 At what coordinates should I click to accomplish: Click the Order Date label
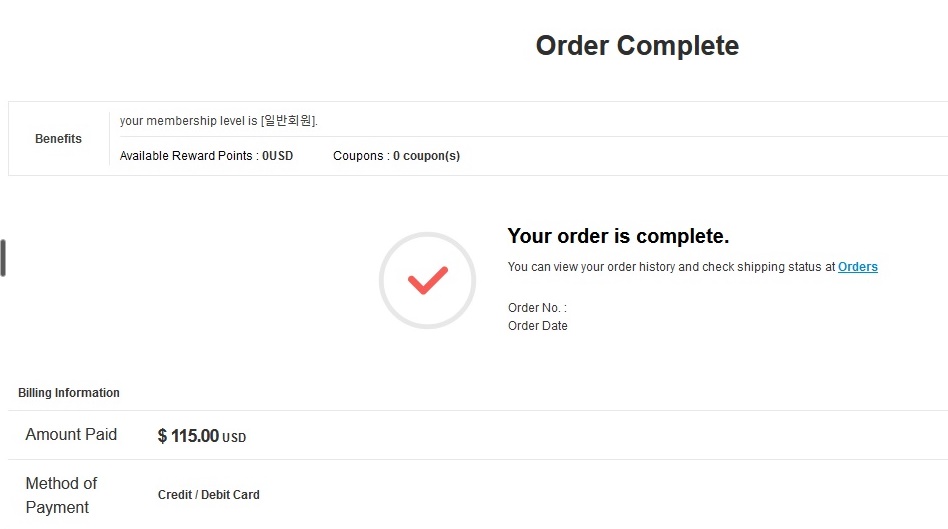[x=537, y=326]
